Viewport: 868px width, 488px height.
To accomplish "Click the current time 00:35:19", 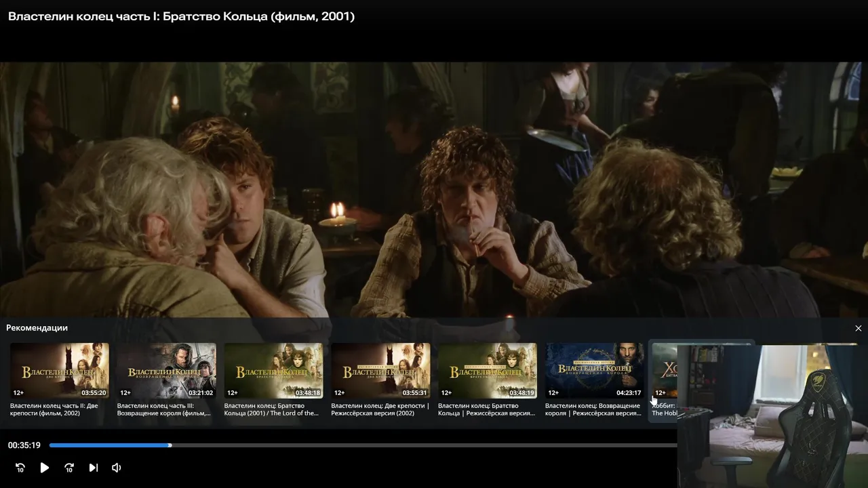I will (x=24, y=445).
